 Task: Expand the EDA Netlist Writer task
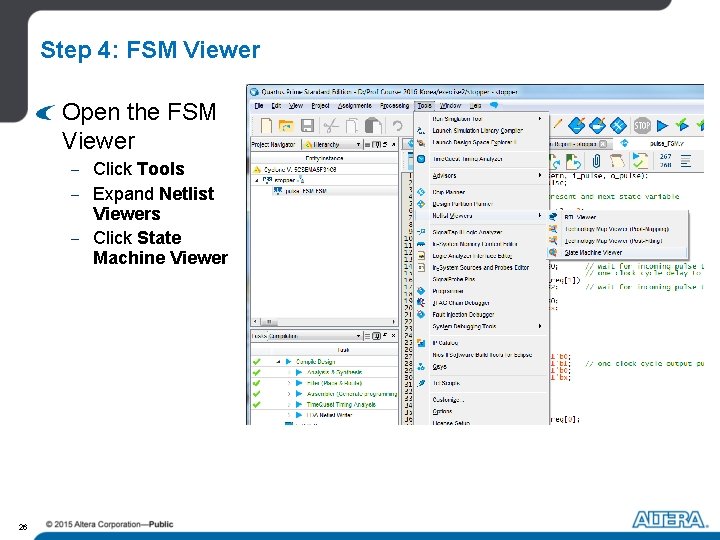(289, 415)
